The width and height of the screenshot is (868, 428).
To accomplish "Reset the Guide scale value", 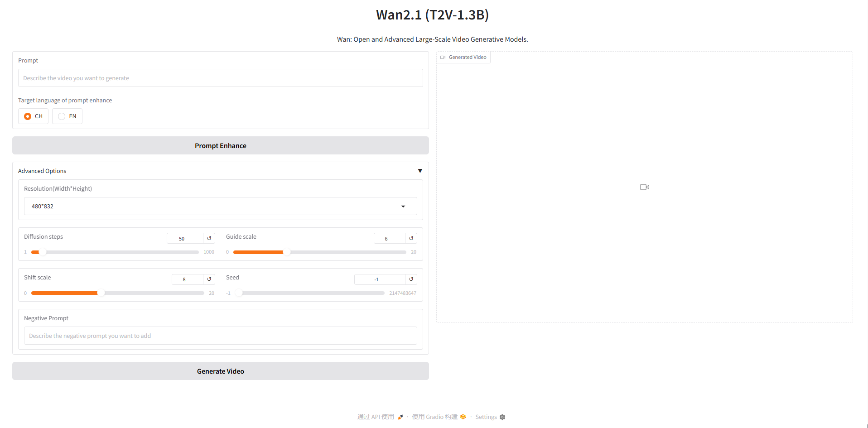I will coord(411,238).
